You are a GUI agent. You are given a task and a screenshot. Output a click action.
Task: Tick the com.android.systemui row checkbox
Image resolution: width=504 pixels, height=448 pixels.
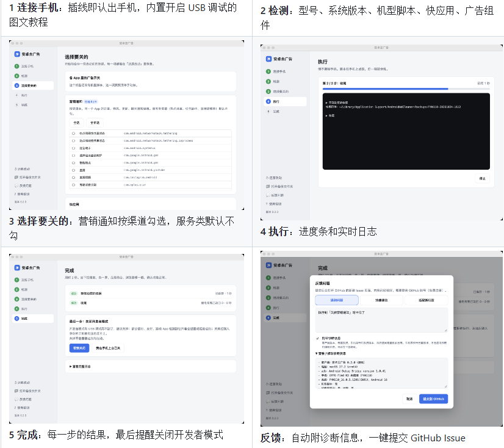[x=73, y=148]
